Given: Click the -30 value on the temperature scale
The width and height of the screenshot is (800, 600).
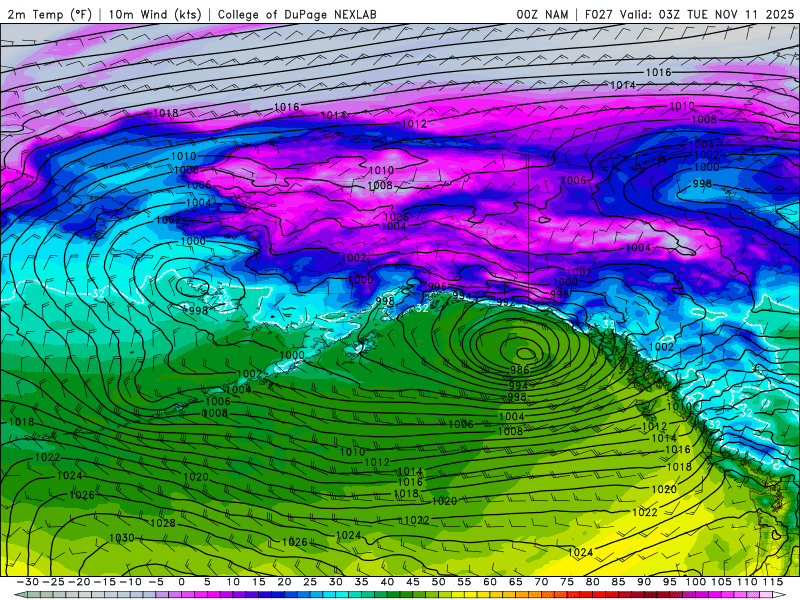Looking at the screenshot, I should 28,582.
